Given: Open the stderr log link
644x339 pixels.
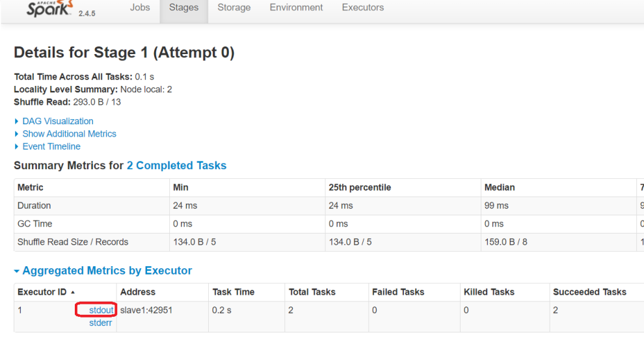Looking at the screenshot, I should [100, 323].
